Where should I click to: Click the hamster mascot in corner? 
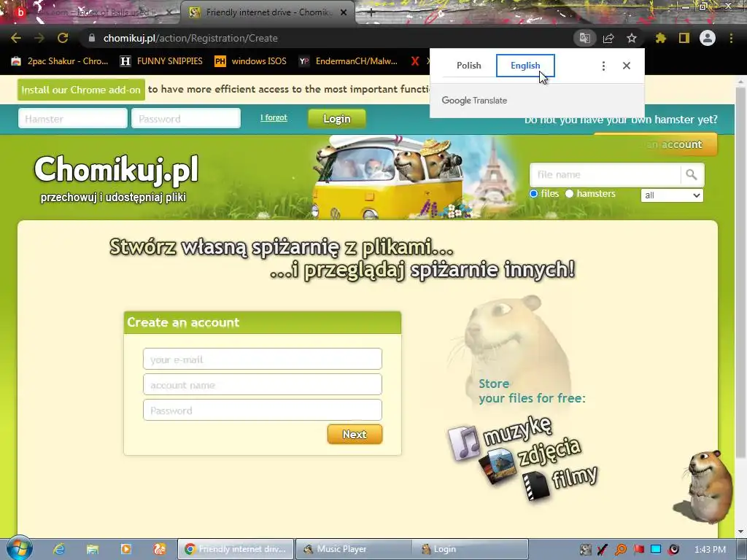(707, 486)
